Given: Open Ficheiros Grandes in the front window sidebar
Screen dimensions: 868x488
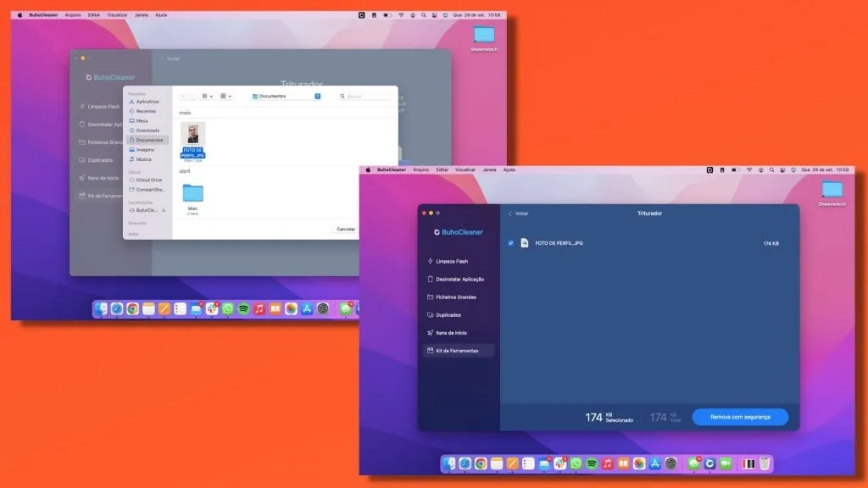Looking at the screenshot, I should click(457, 297).
